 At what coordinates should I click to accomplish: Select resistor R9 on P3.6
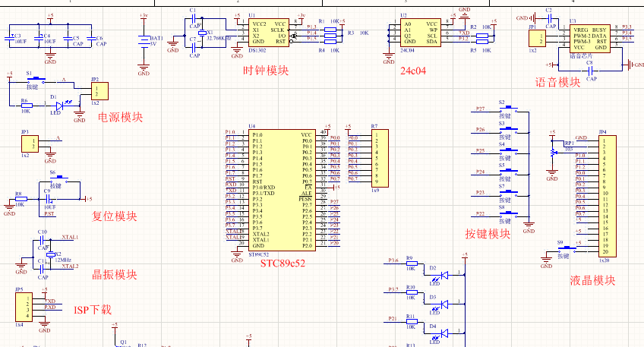(412, 263)
